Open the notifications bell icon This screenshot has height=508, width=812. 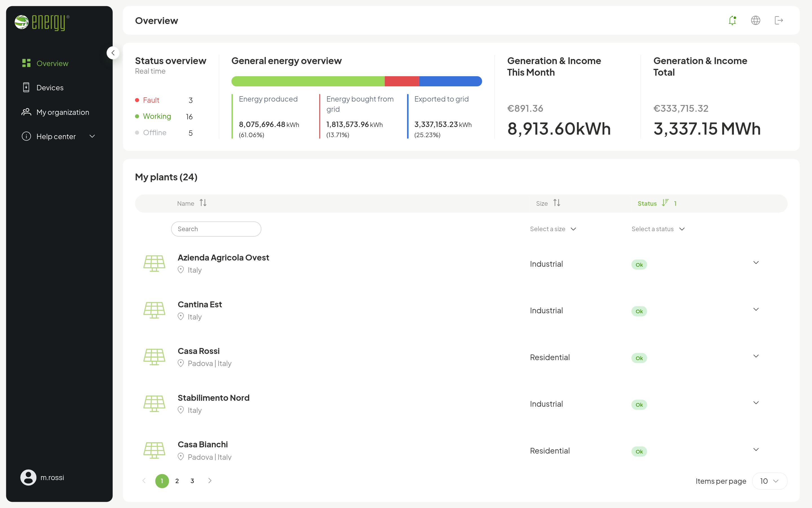[x=732, y=21]
